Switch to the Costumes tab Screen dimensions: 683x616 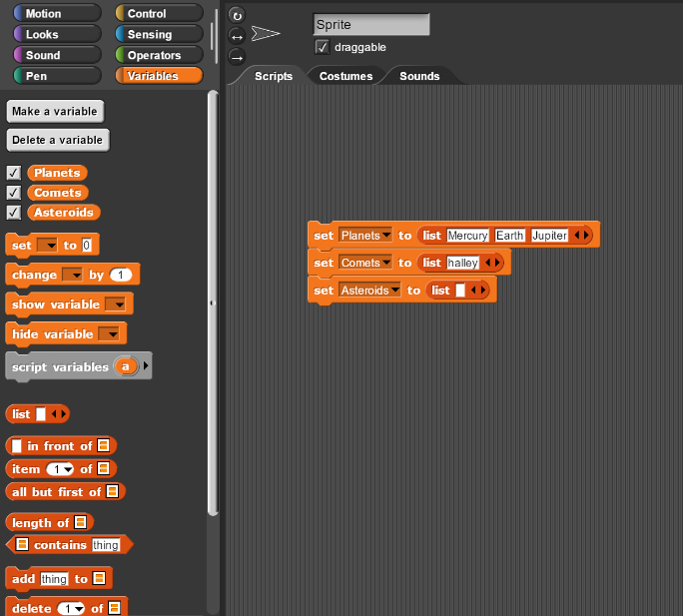coord(345,76)
